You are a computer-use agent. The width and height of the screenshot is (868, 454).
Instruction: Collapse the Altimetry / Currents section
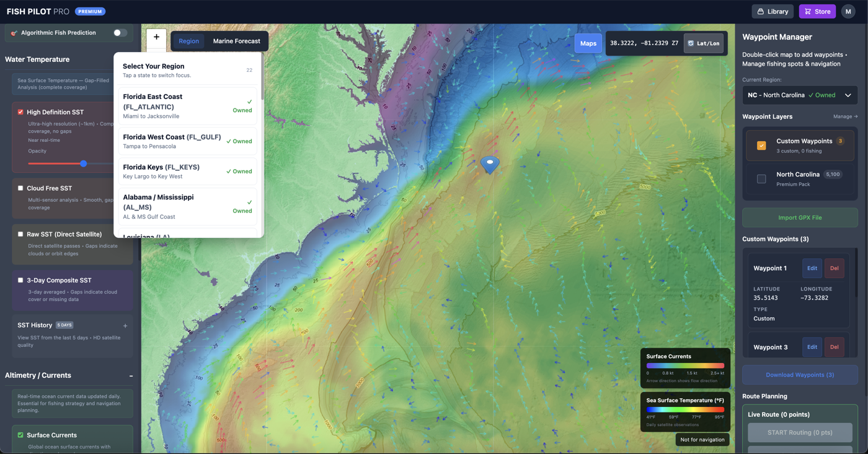pyautogui.click(x=130, y=376)
